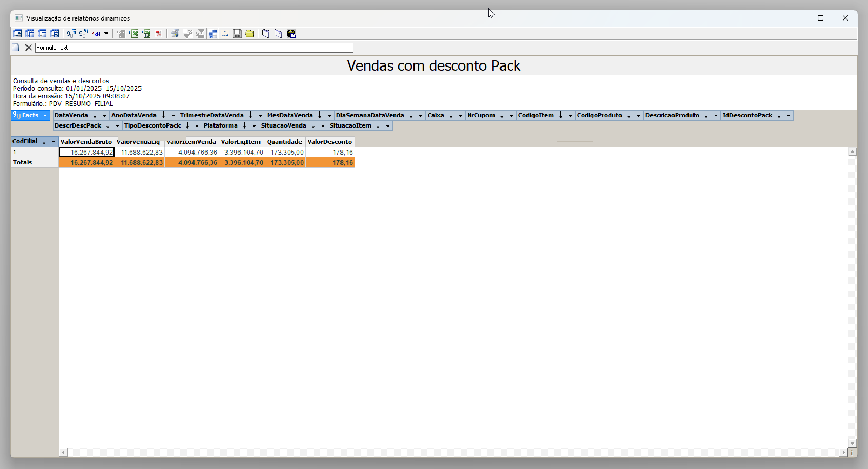Viewport: 868px width, 469px height.
Task: Click the total 173.305,00 in Totais row
Action: (285, 162)
